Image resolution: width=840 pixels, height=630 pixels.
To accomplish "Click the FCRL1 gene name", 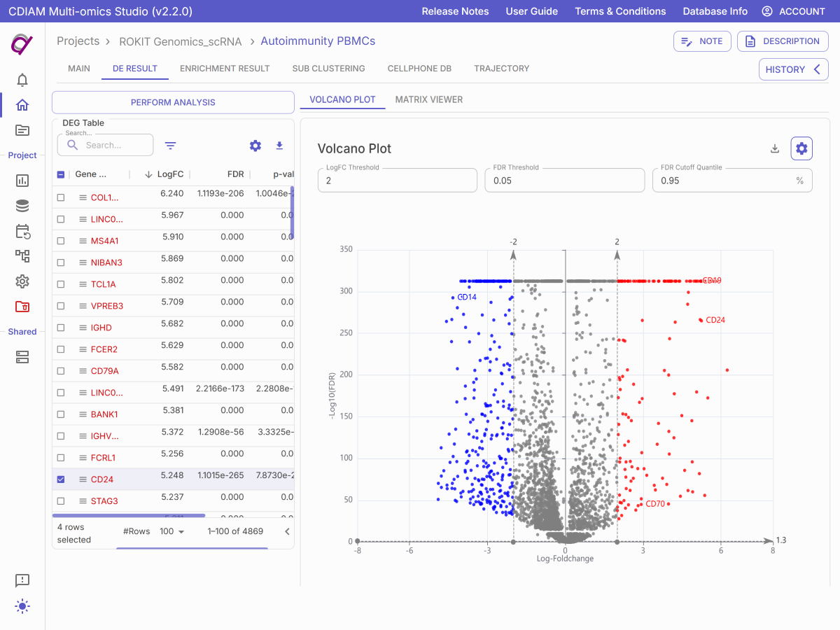I will 104,458.
